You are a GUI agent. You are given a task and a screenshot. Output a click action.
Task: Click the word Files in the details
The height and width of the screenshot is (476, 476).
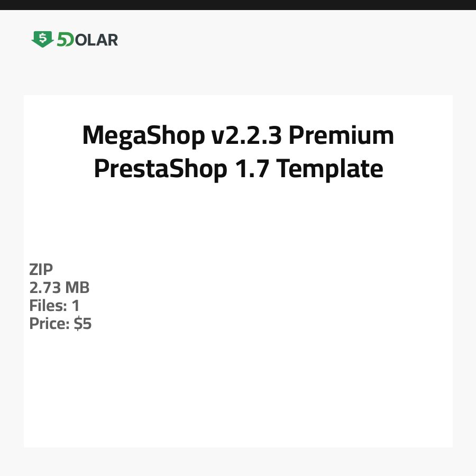point(47,306)
